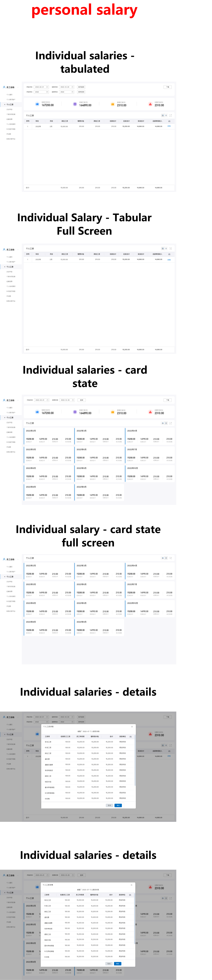Open 企业年金 in the tabulated screen sidebar
This screenshot has width=212, height=980.
pos(10,110)
